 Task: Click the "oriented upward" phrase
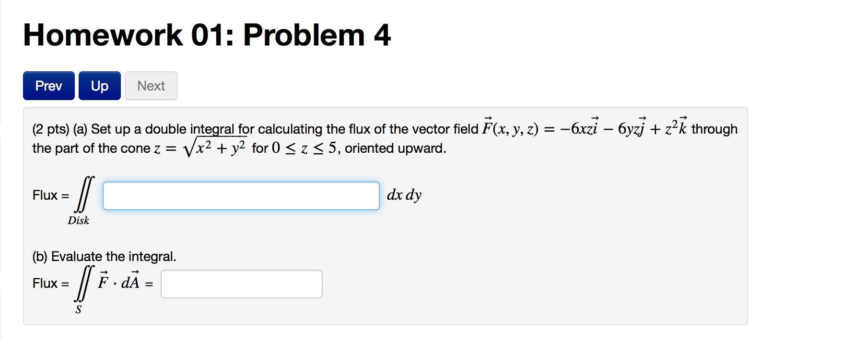tap(394, 148)
